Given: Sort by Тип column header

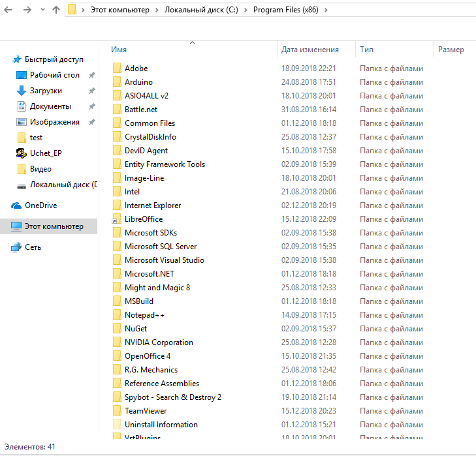Looking at the screenshot, I should tap(366, 50).
